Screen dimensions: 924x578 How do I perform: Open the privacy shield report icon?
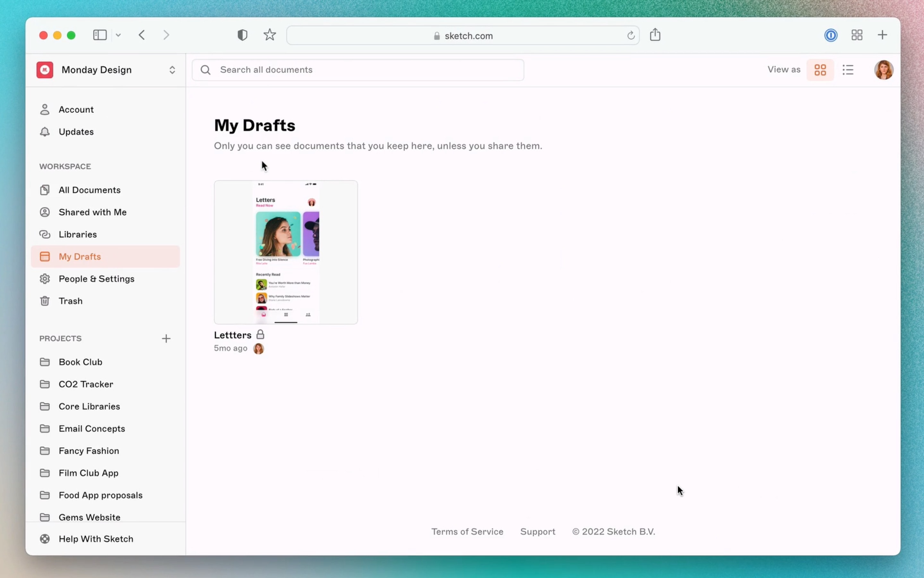pos(242,35)
